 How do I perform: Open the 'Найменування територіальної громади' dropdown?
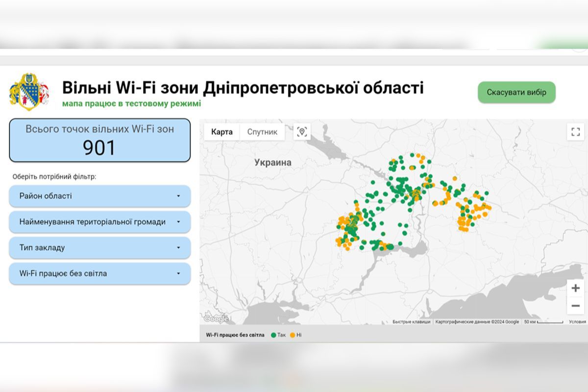point(99,222)
